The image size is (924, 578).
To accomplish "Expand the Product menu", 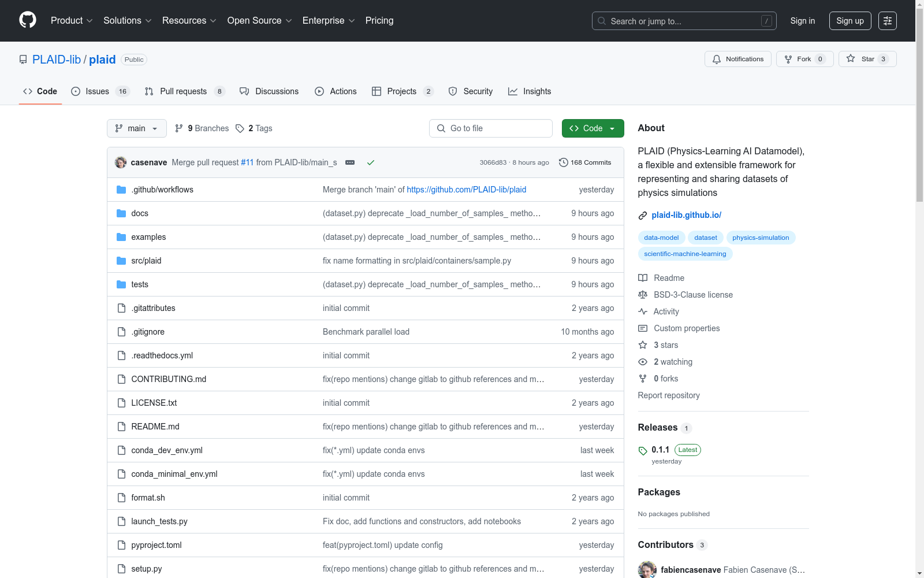I will (72, 21).
